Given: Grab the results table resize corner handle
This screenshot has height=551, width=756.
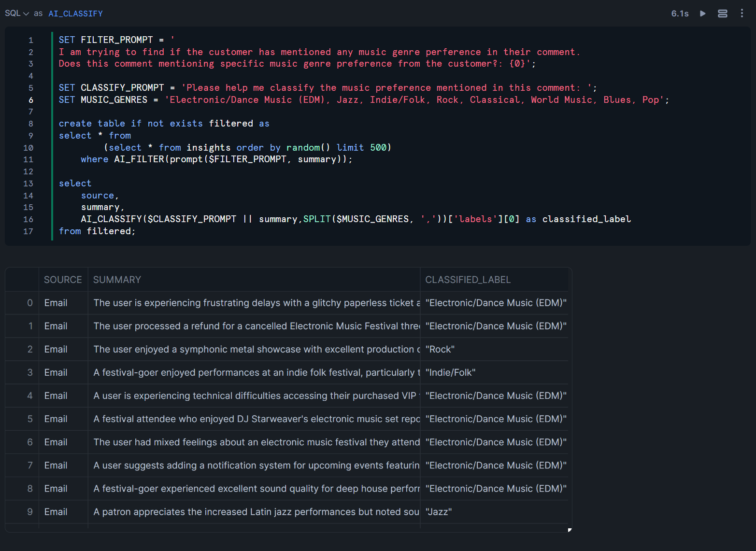Looking at the screenshot, I should coord(570,530).
